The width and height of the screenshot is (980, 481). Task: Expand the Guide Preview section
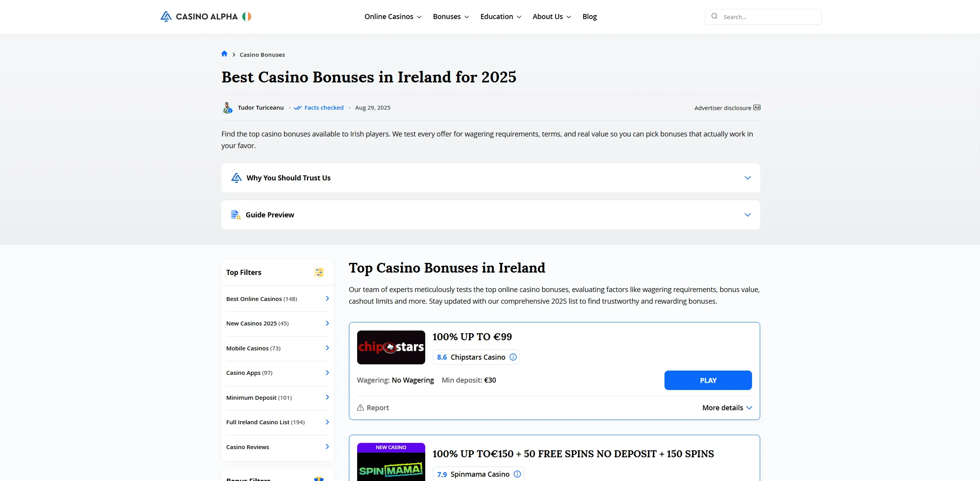click(491, 215)
